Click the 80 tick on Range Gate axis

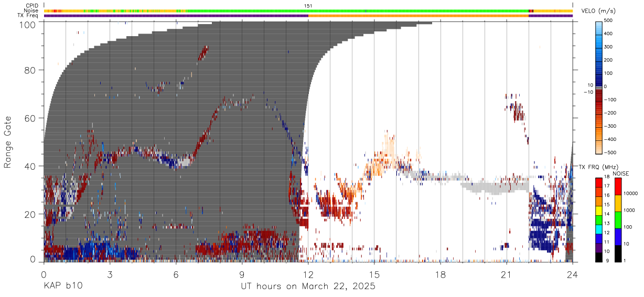[x=30, y=70]
